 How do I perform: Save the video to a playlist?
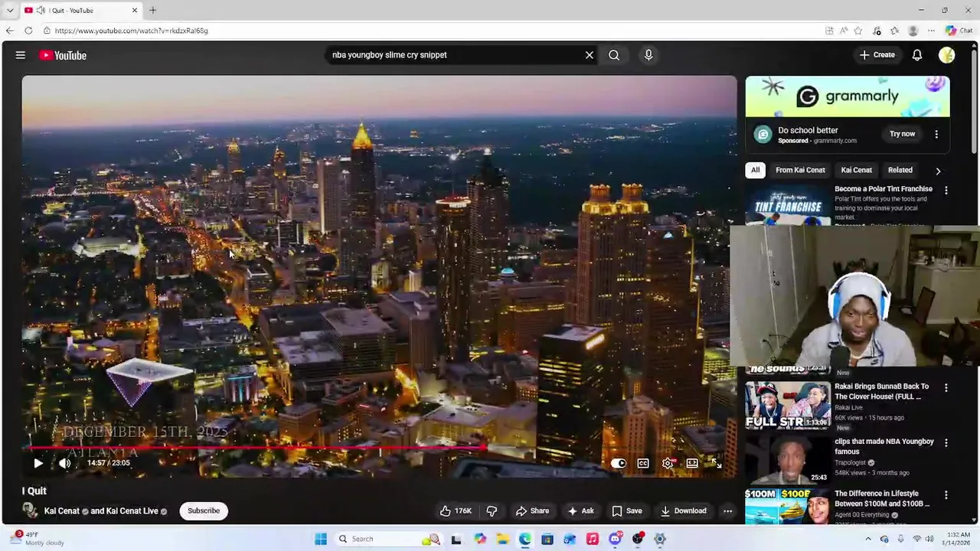(626, 510)
